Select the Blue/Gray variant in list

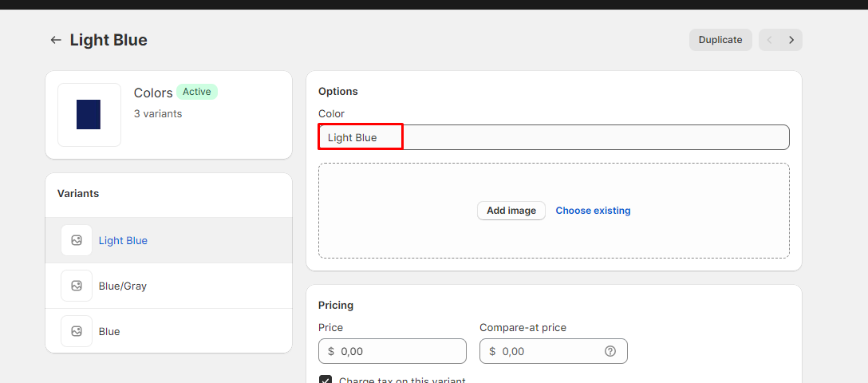pyautogui.click(x=122, y=286)
